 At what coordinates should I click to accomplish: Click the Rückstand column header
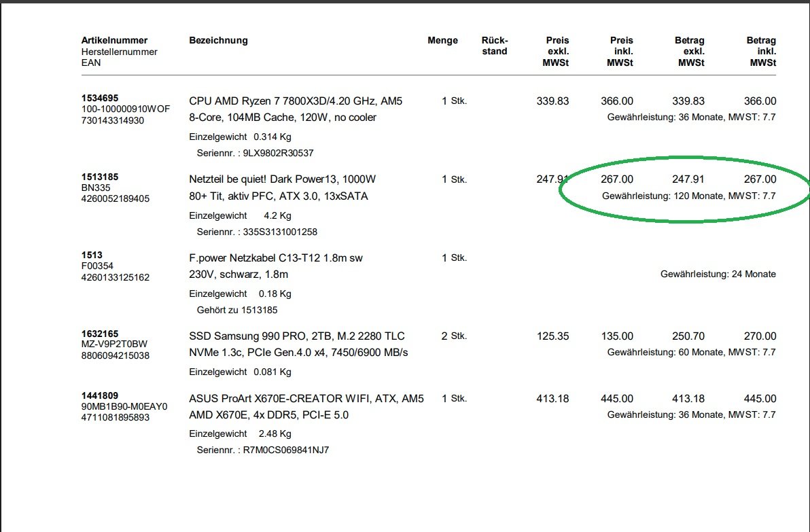495,46
